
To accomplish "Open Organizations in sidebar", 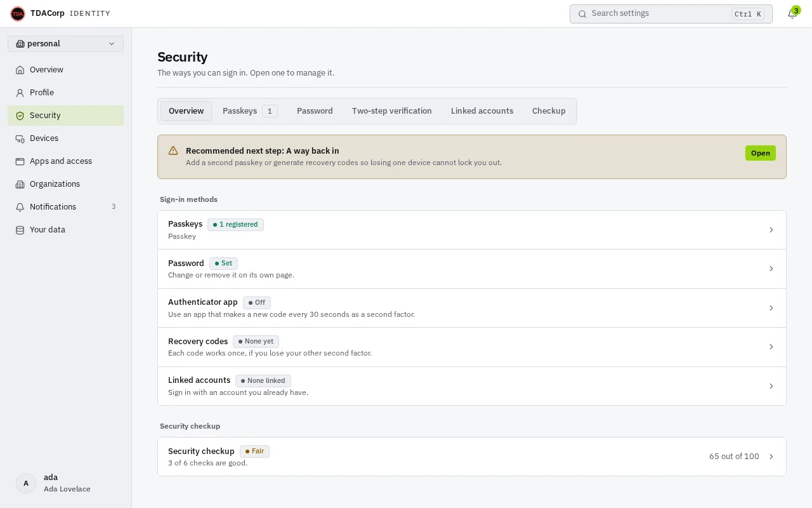I will point(66,184).
